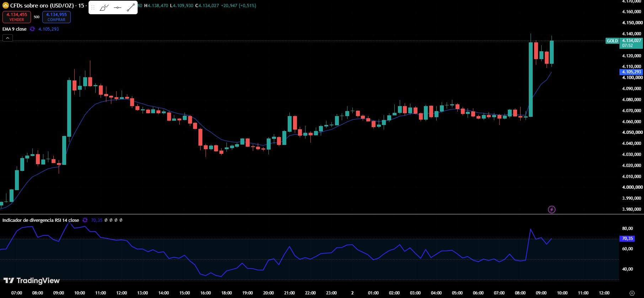The height and width of the screenshot is (298, 644).
Task: Select the horizontal line tool
Action: [118, 7]
